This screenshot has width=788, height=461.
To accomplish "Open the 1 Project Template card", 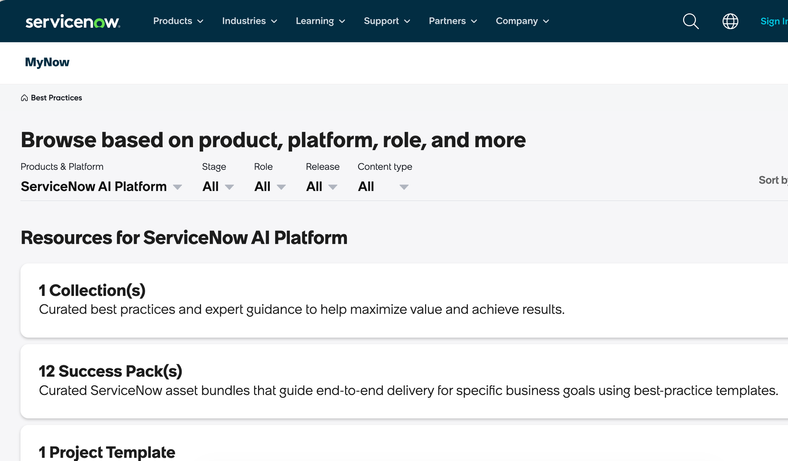I will point(404,443).
